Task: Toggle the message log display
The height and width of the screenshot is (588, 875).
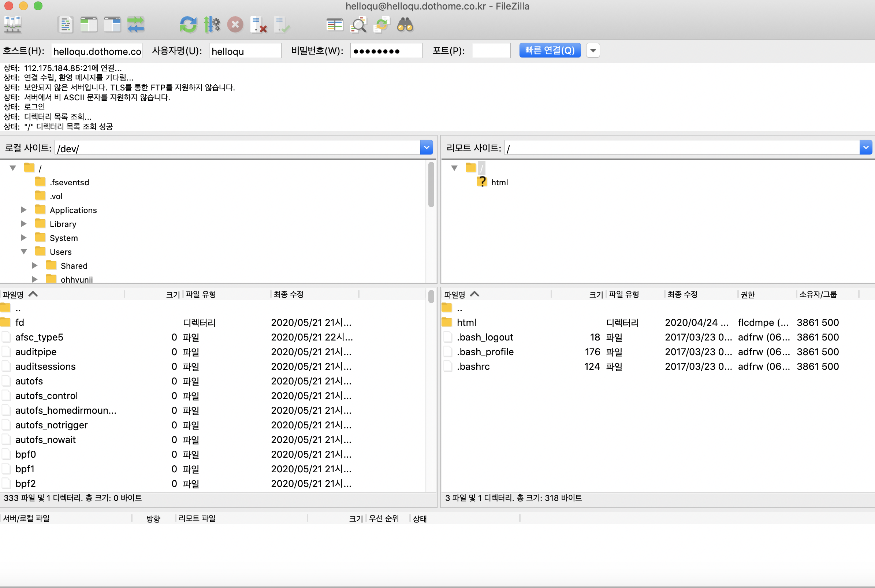Action: coord(66,25)
